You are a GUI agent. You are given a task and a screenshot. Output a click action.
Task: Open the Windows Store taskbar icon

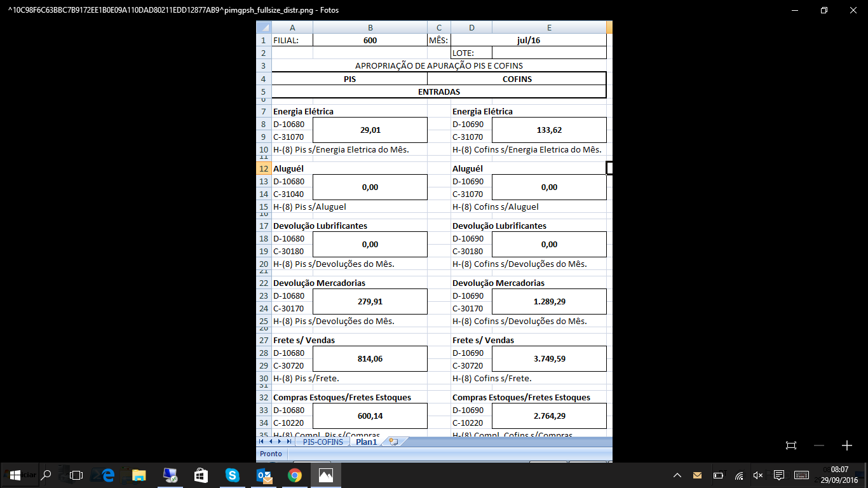(201, 475)
